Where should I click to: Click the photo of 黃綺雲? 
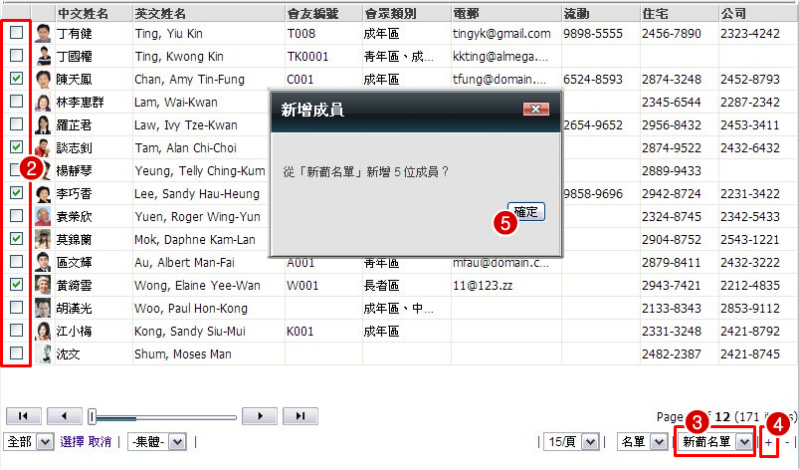point(43,285)
